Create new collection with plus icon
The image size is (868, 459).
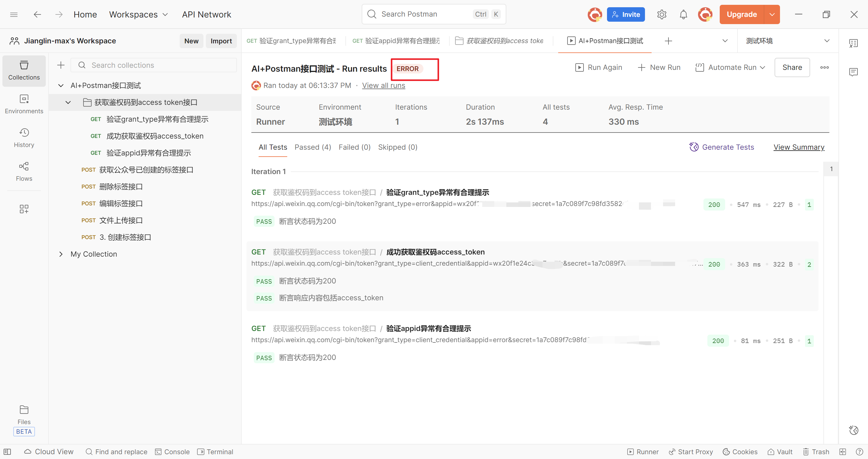[x=61, y=65]
